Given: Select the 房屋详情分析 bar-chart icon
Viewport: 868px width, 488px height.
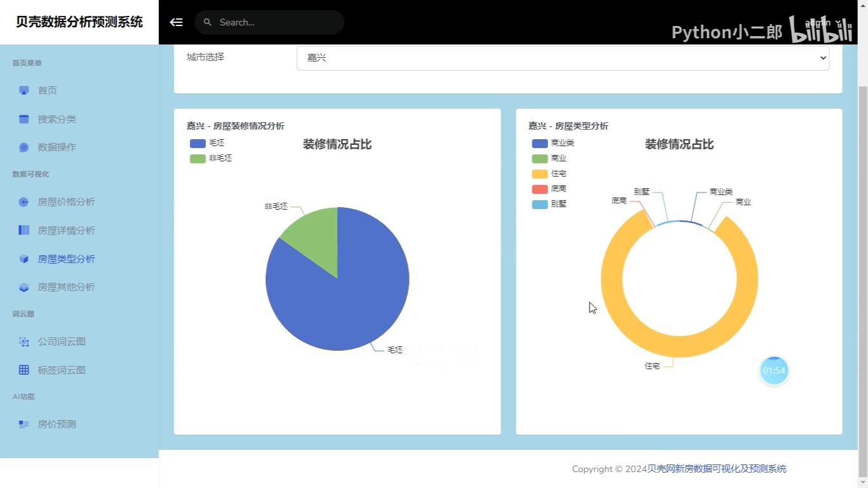Looking at the screenshot, I should pyautogui.click(x=24, y=230).
